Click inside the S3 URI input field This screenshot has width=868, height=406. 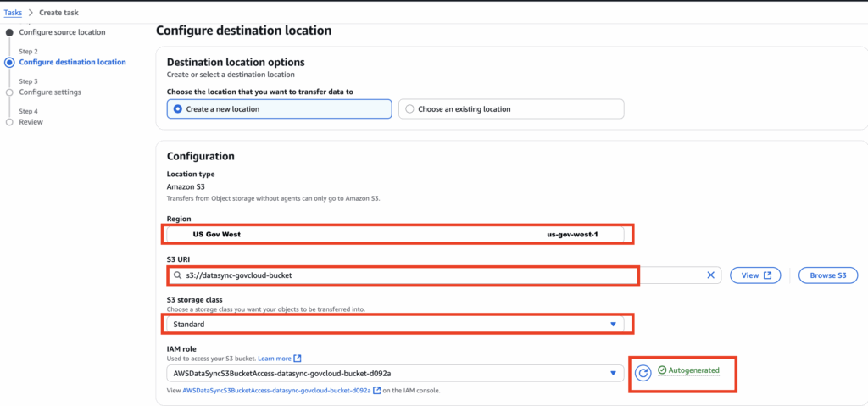point(424,275)
